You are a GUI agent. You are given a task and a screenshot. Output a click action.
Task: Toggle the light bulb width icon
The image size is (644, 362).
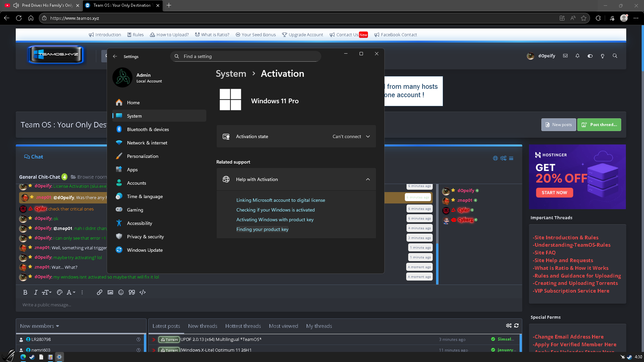point(602,56)
